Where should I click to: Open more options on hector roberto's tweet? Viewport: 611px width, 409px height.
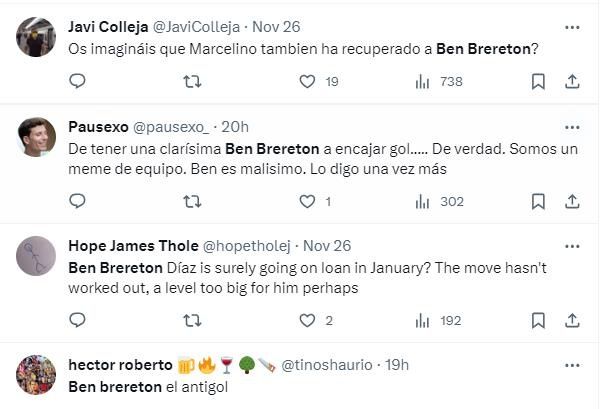click(x=572, y=365)
